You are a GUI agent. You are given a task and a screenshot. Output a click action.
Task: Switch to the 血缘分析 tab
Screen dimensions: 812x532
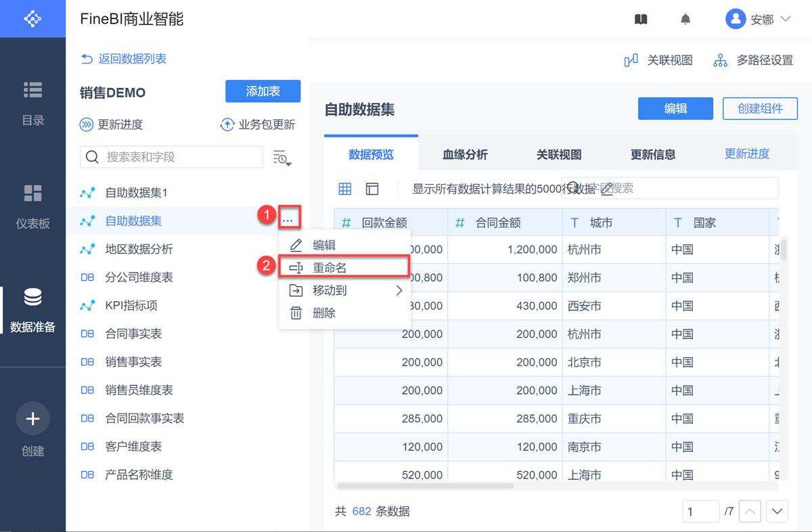465,154
